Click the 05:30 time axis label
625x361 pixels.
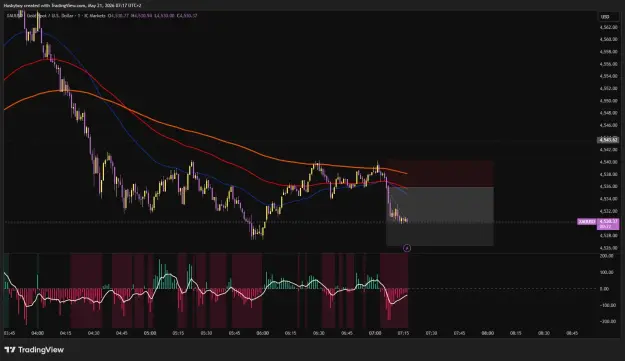tap(206, 333)
